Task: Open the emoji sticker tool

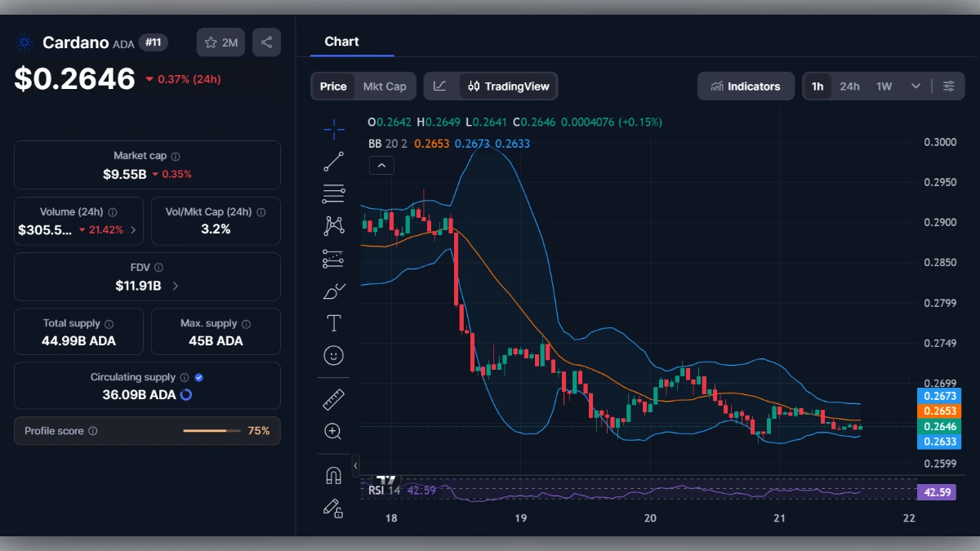Action: point(333,355)
